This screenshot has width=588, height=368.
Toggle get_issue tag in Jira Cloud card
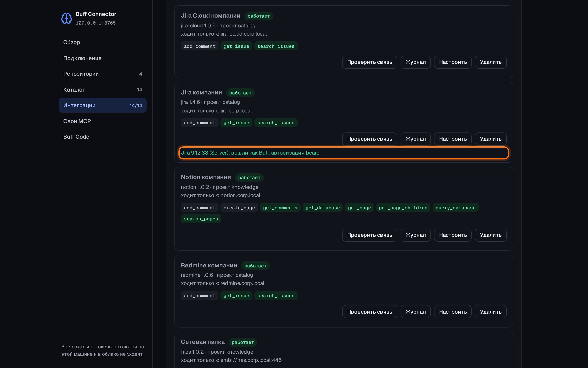click(236, 46)
